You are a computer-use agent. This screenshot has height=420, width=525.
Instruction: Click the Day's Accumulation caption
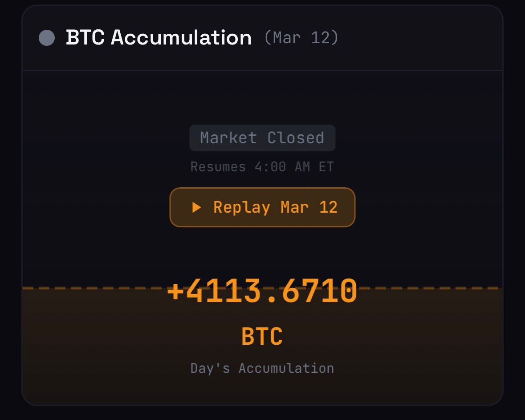(262, 368)
